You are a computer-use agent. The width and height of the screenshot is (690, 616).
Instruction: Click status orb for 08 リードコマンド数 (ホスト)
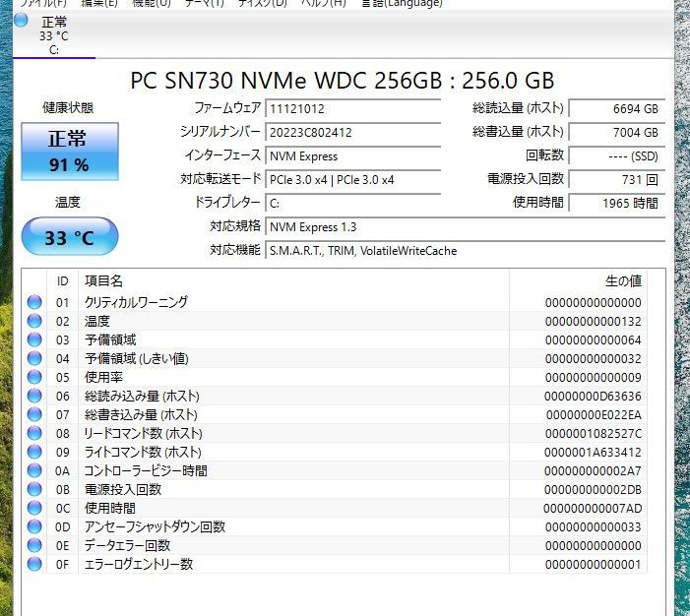point(34,433)
